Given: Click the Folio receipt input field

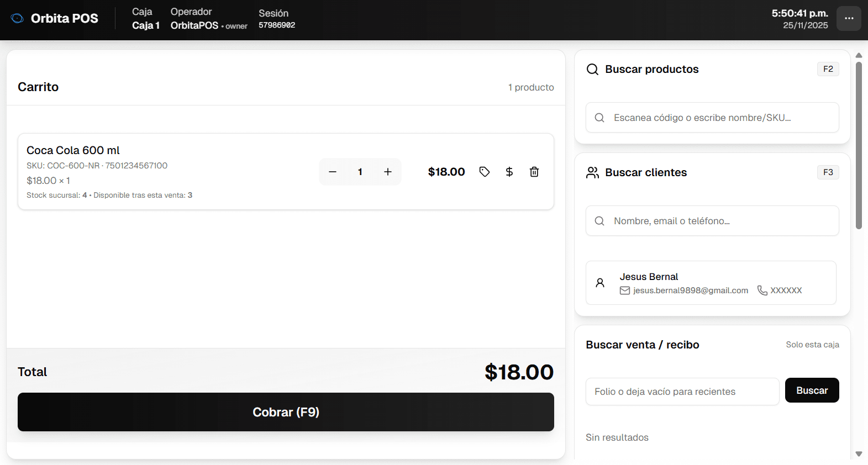Looking at the screenshot, I should (682, 392).
